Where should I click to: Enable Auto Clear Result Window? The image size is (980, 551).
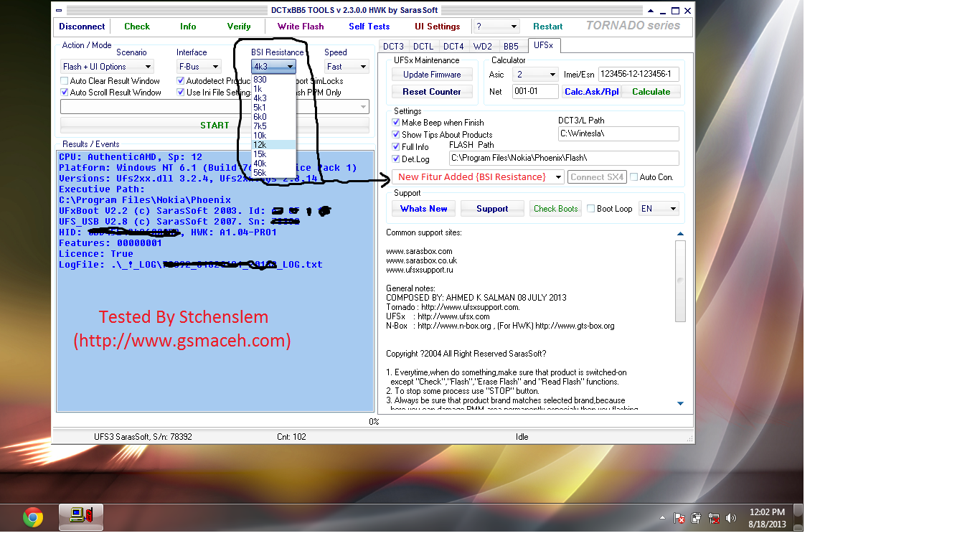[65, 81]
